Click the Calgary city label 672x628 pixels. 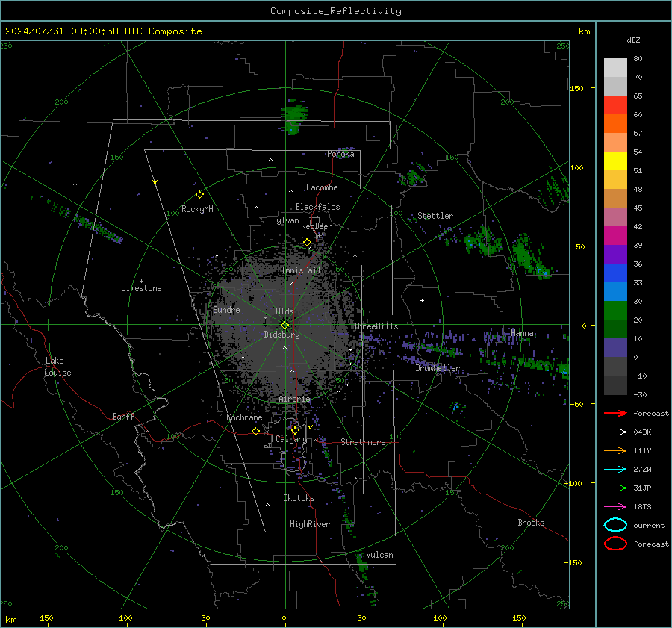pyautogui.click(x=291, y=439)
